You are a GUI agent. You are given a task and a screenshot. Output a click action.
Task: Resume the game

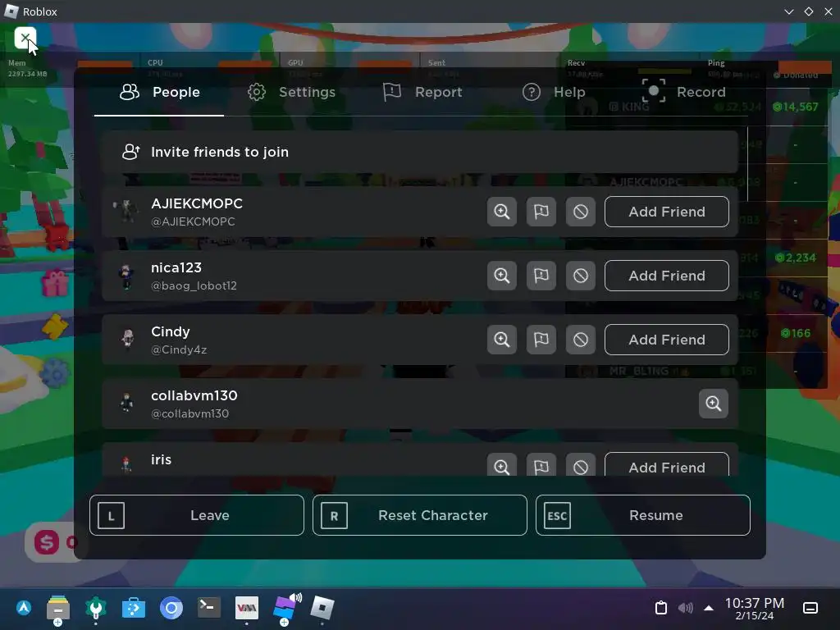[643, 515]
